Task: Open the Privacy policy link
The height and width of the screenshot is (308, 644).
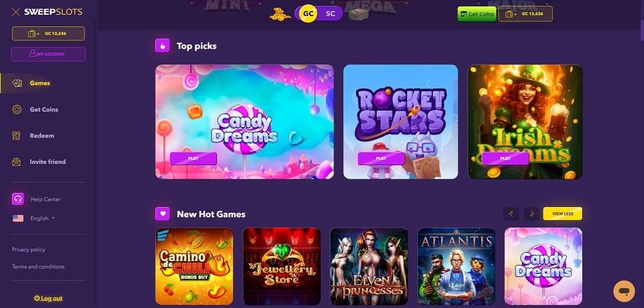Action: pyautogui.click(x=29, y=249)
